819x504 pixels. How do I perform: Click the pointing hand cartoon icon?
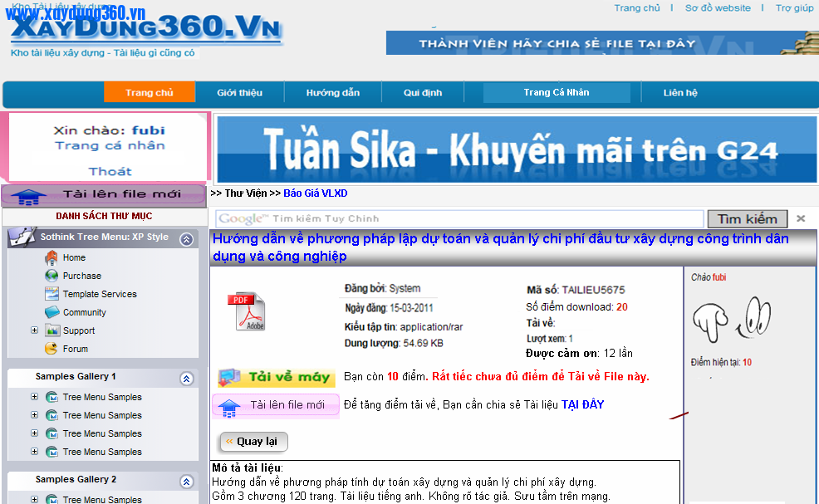[710, 323]
